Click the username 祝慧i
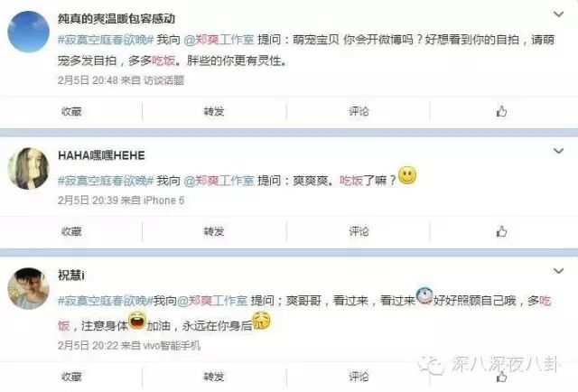Screen dimensions: 578x392 [x=71, y=275]
